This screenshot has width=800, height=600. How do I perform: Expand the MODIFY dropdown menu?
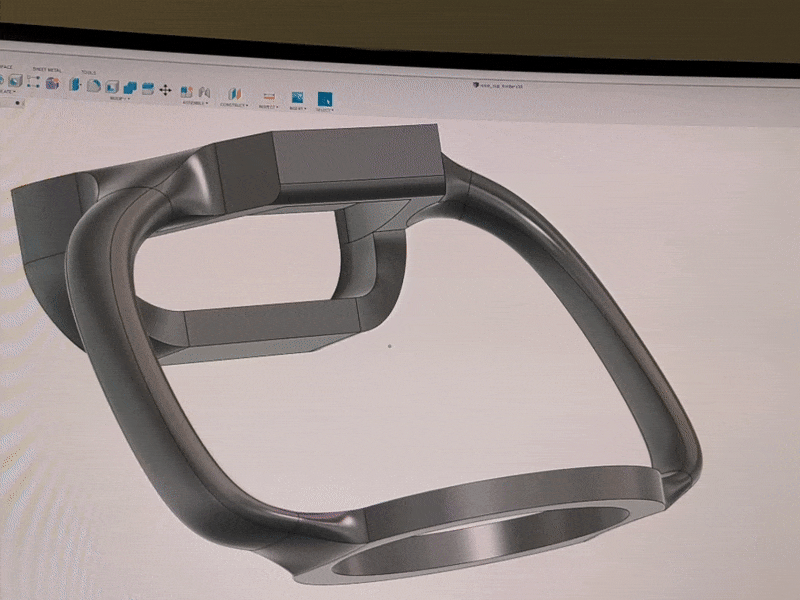pyautogui.click(x=122, y=99)
